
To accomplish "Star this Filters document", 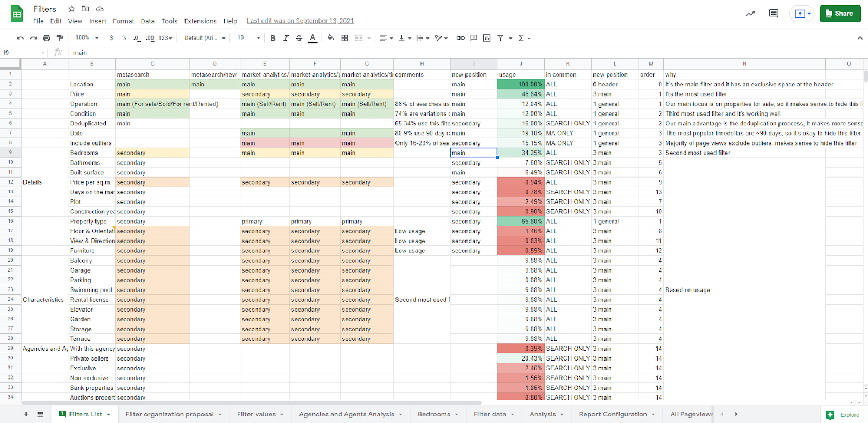I will 72,9.
